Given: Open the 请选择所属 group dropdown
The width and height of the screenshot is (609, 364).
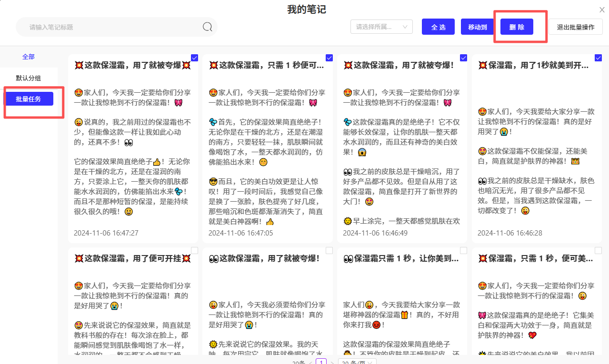Looking at the screenshot, I should tap(381, 27).
